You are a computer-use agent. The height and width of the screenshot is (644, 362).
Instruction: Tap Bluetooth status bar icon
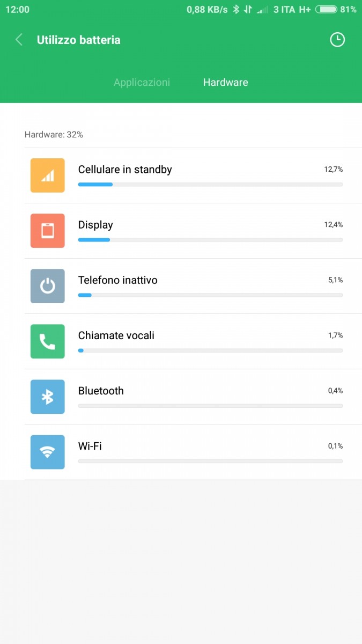pos(235,10)
